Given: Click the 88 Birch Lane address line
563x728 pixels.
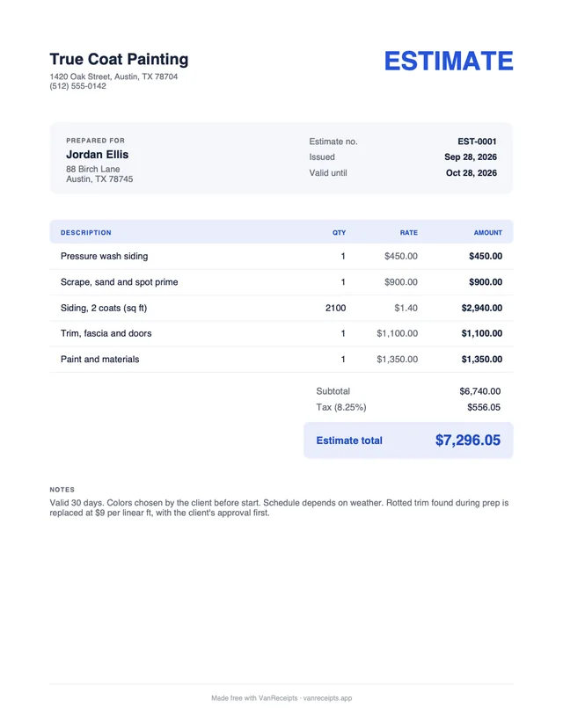Looking at the screenshot, I should pos(93,169).
